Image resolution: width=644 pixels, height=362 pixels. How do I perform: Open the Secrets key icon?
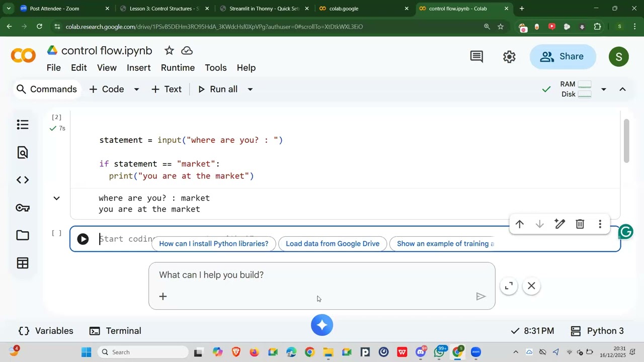(x=23, y=208)
